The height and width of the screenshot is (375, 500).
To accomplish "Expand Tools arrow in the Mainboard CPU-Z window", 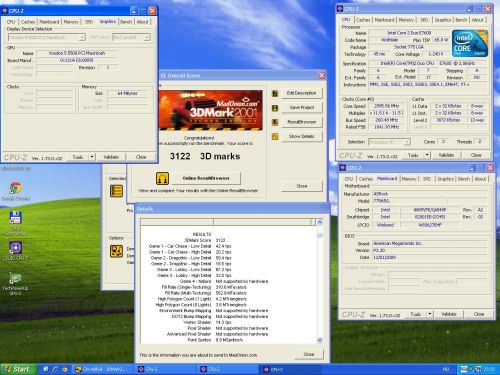I will pos(430,314).
